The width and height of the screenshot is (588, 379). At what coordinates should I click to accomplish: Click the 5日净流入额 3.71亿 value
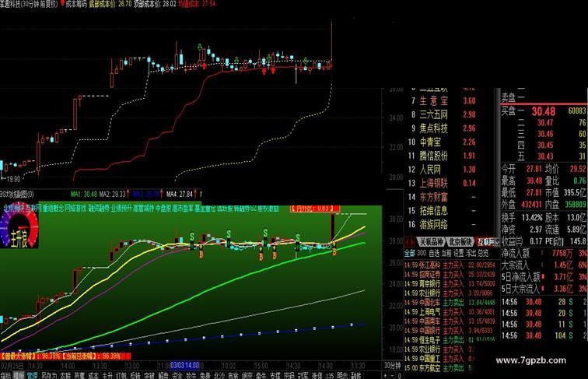[563, 277]
